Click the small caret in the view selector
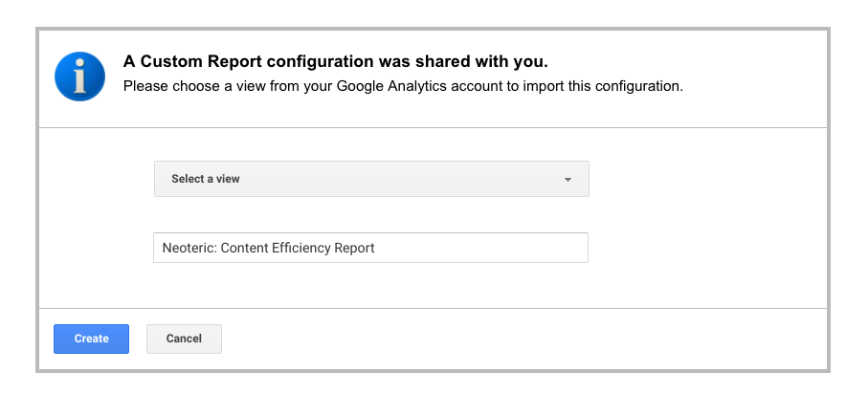 coord(568,180)
